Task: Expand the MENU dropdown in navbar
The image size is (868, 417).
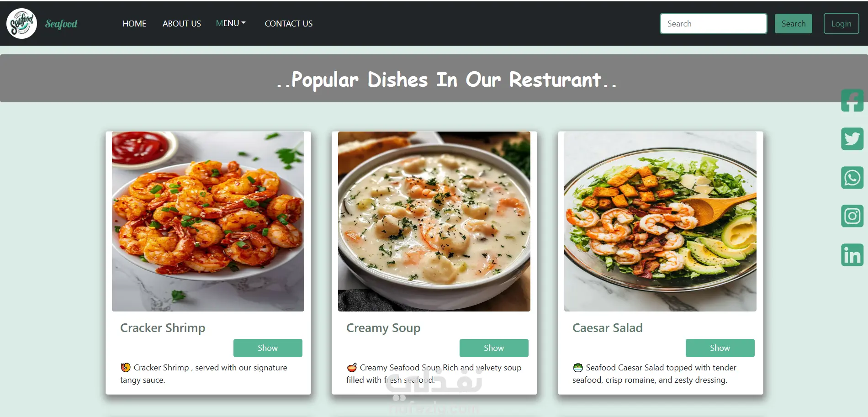Action: (231, 23)
